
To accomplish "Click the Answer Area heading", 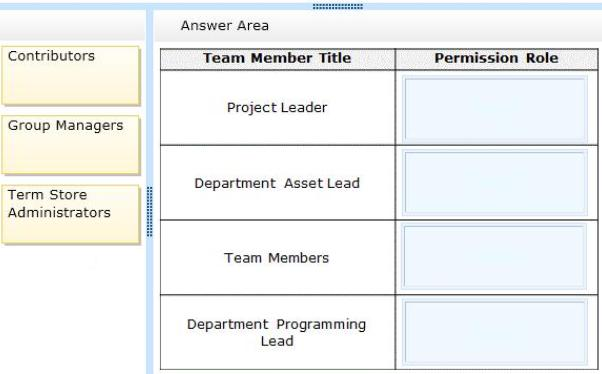I will point(225,25).
